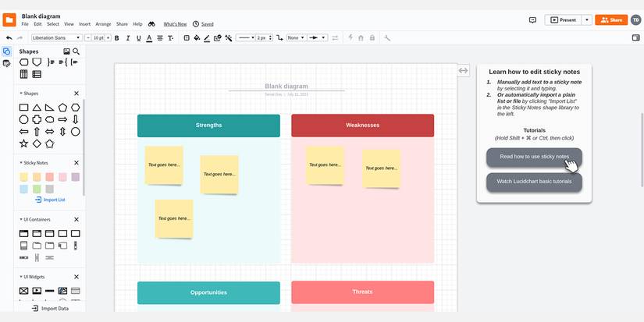
Task: Open the Present dropdown arrow
Action: tap(587, 19)
